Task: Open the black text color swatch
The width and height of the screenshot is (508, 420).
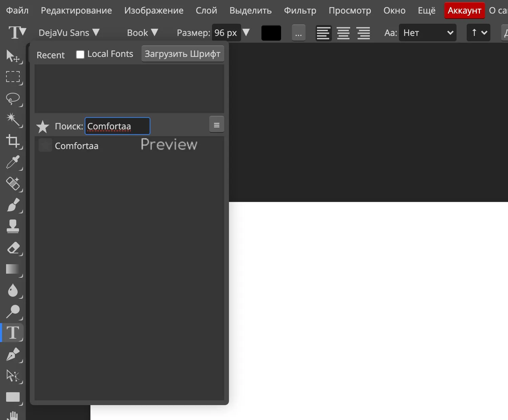Action: pyautogui.click(x=271, y=33)
